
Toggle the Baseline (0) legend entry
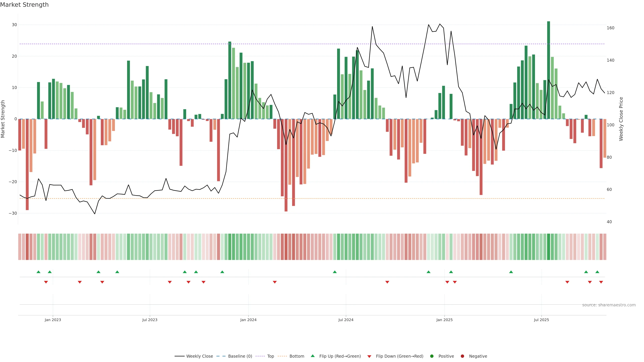tap(240, 356)
